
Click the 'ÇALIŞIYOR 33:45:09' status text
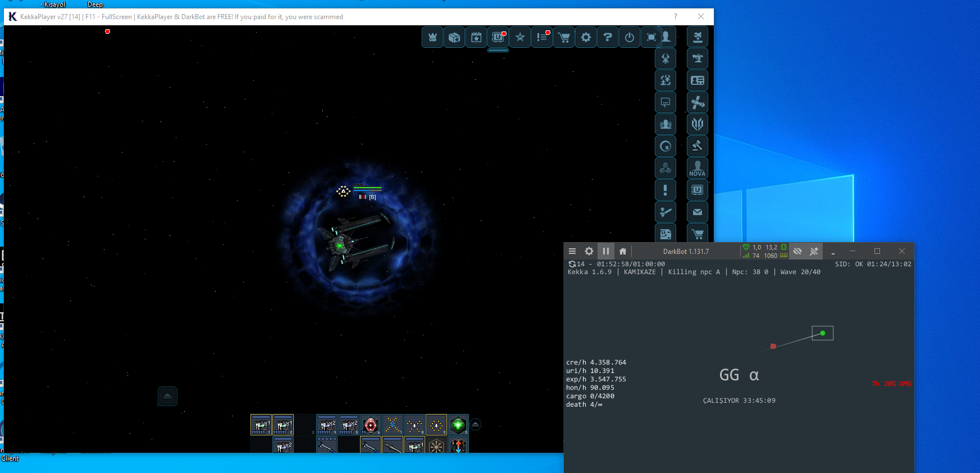739,401
